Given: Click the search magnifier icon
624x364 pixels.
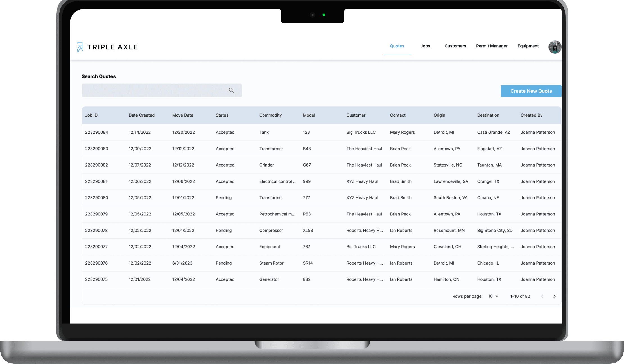Looking at the screenshot, I should tap(231, 90).
